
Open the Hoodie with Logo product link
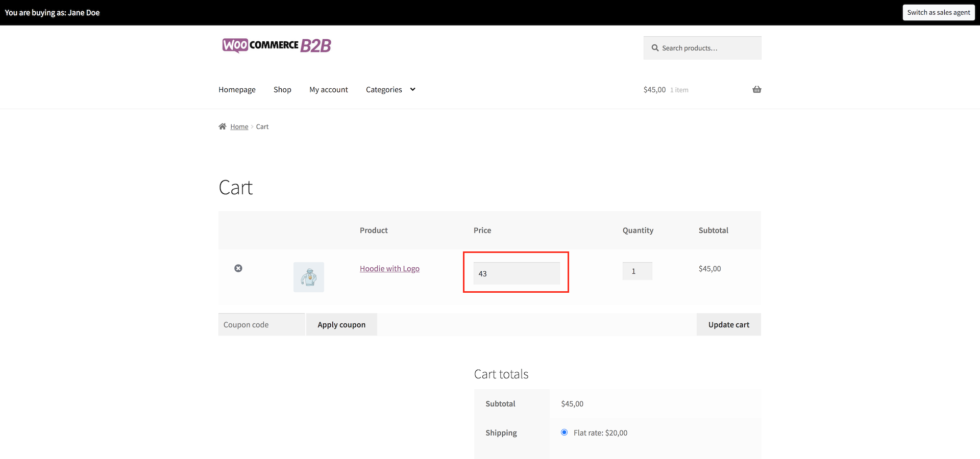tap(389, 268)
